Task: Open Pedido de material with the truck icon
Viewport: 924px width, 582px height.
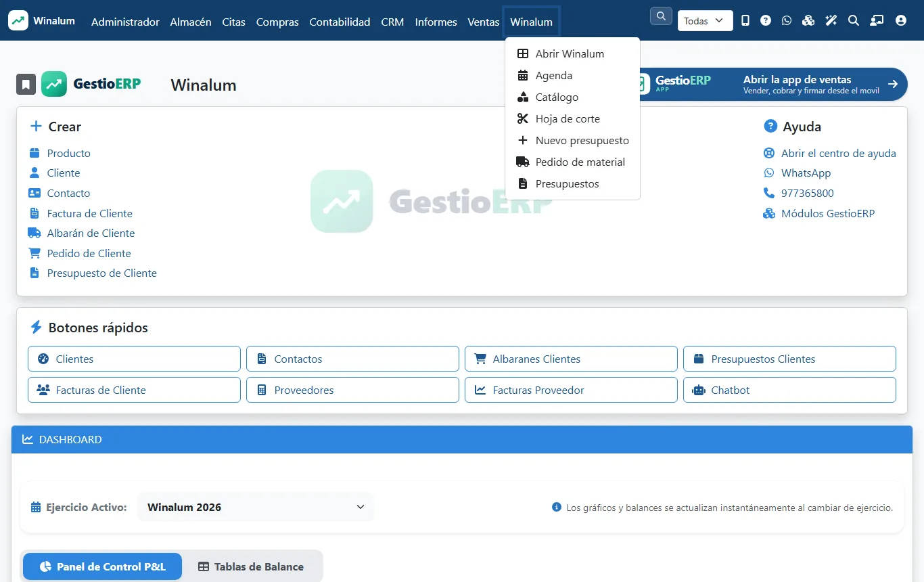Action: 572,162
